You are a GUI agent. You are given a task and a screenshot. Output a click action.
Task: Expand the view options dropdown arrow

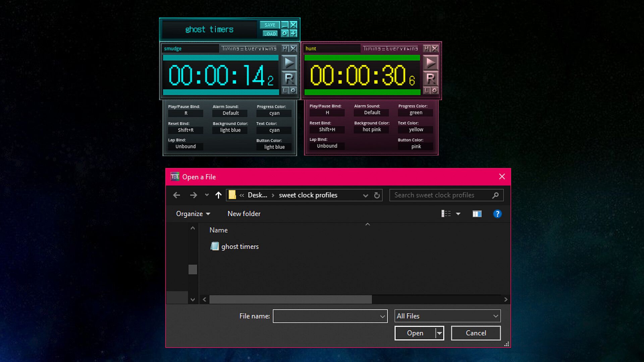click(x=458, y=214)
